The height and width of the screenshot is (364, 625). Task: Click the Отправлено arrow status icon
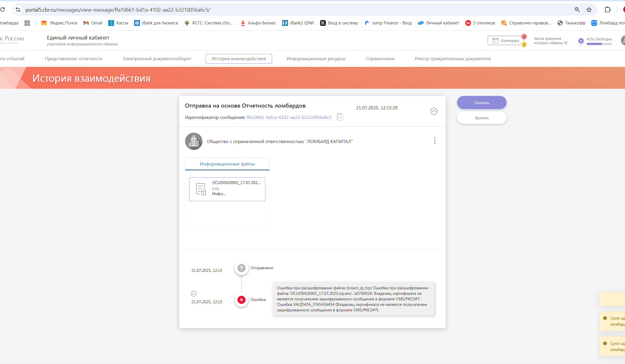click(x=241, y=268)
